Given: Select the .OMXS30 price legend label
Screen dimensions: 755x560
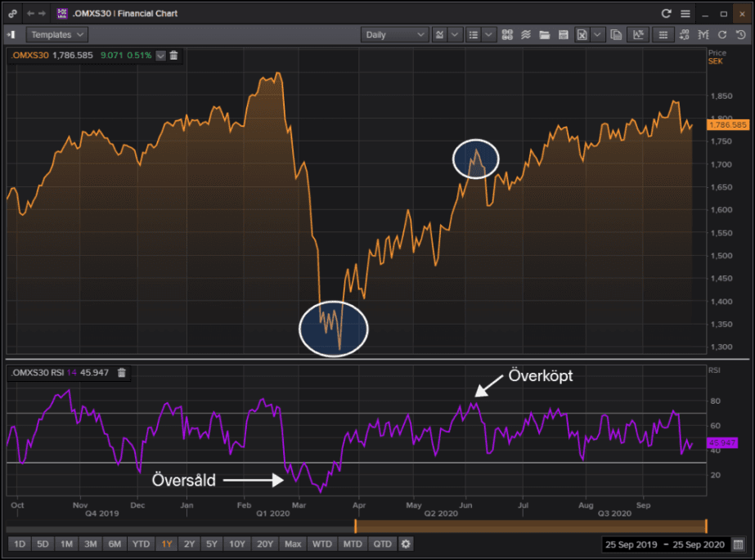Looking at the screenshot, I should tap(30, 55).
